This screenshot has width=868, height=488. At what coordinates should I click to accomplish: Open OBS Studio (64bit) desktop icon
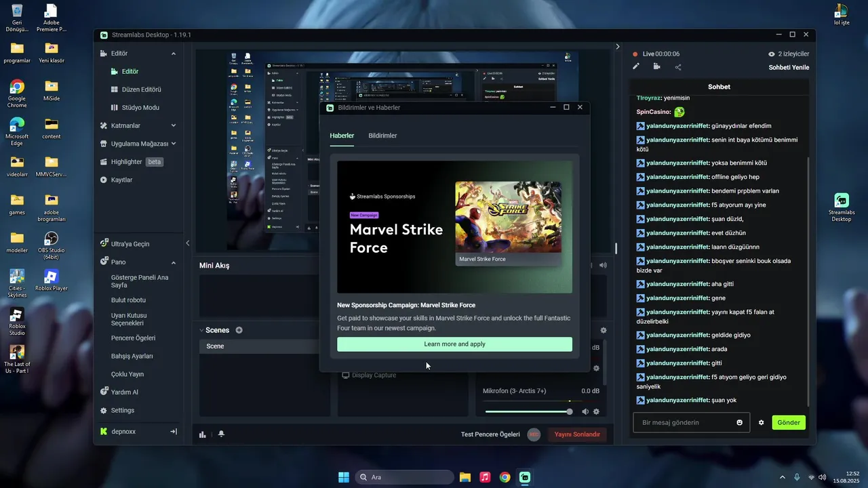[52, 245]
